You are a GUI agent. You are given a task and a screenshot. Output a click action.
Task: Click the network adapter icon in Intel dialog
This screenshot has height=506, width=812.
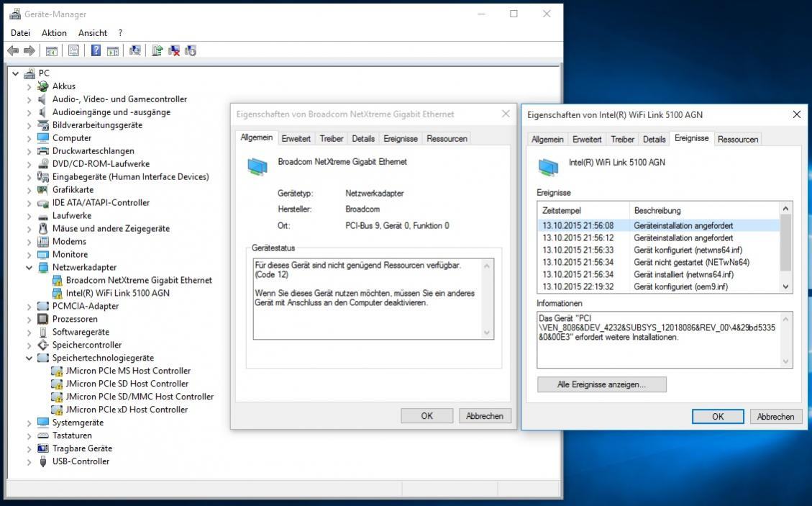click(549, 166)
